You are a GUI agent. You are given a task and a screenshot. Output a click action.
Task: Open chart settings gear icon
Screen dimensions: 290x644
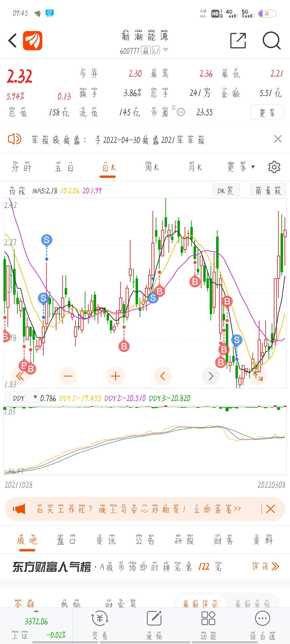pyautogui.click(x=274, y=167)
